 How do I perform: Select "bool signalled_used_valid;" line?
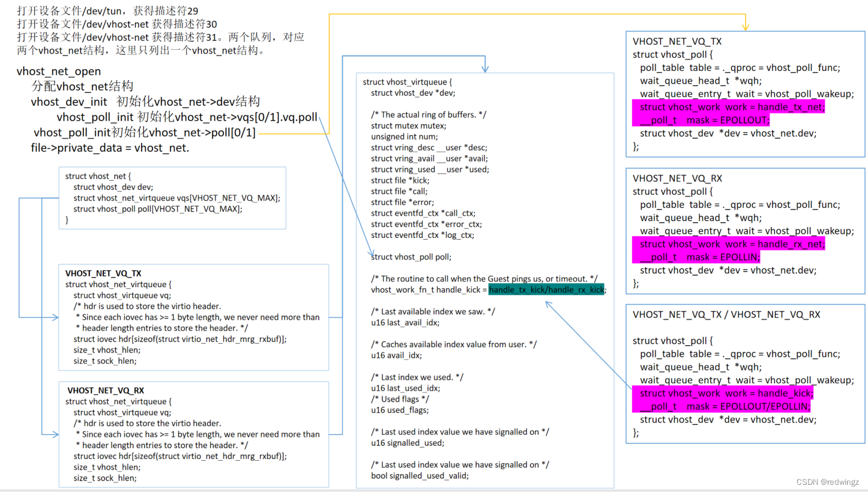tap(420, 475)
